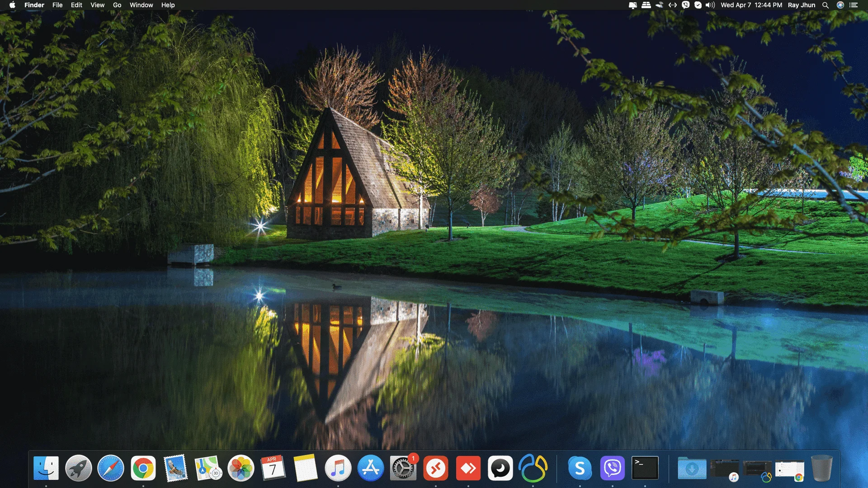Click the Ray Jhun user menu
The image size is (868, 488).
coord(802,5)
